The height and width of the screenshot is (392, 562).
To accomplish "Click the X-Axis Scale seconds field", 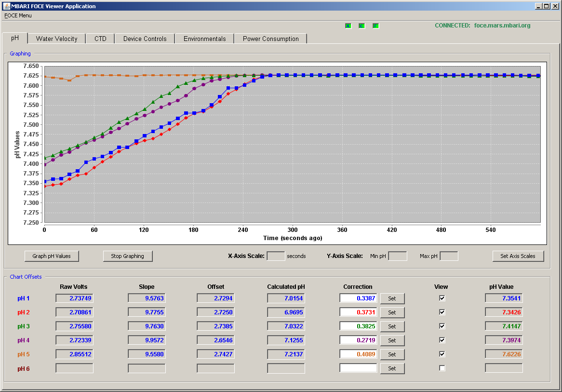I will coord(276,256).
